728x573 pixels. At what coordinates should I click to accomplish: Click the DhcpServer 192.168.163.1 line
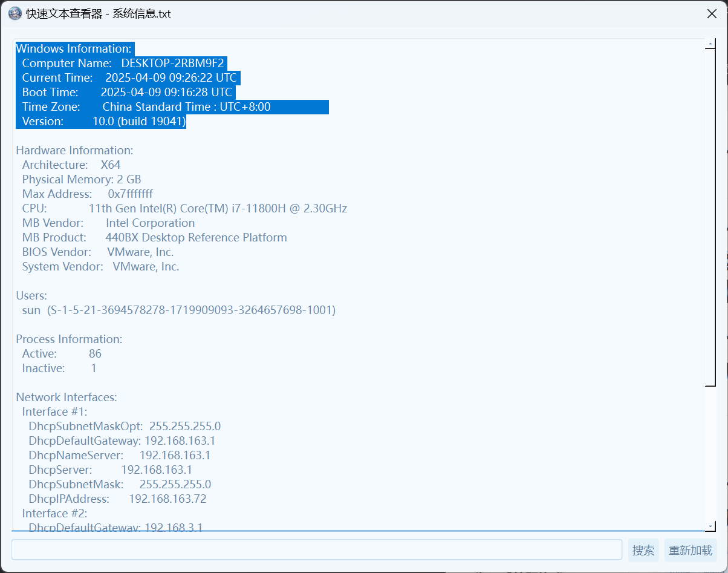[111, 470]
